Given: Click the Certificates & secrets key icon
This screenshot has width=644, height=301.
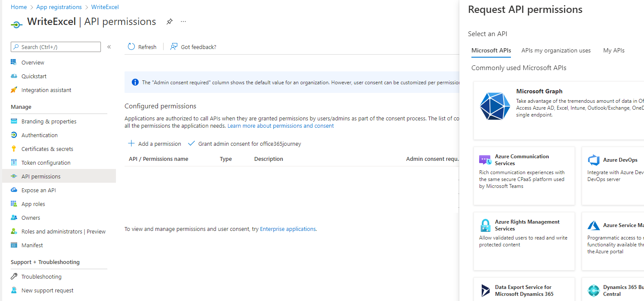Looking at the screenshot, I should pos(14,149).
